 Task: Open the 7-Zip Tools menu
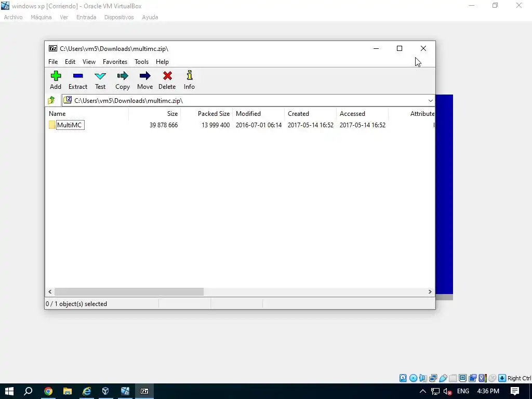[141, 62]
